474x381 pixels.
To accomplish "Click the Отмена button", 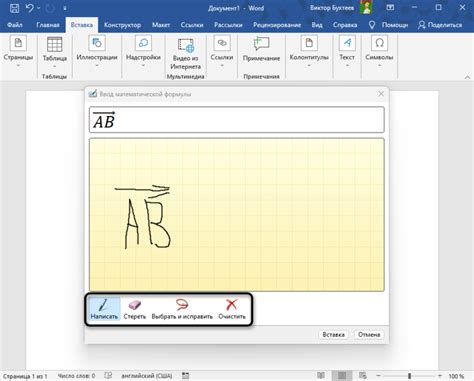I will (369, 334).
